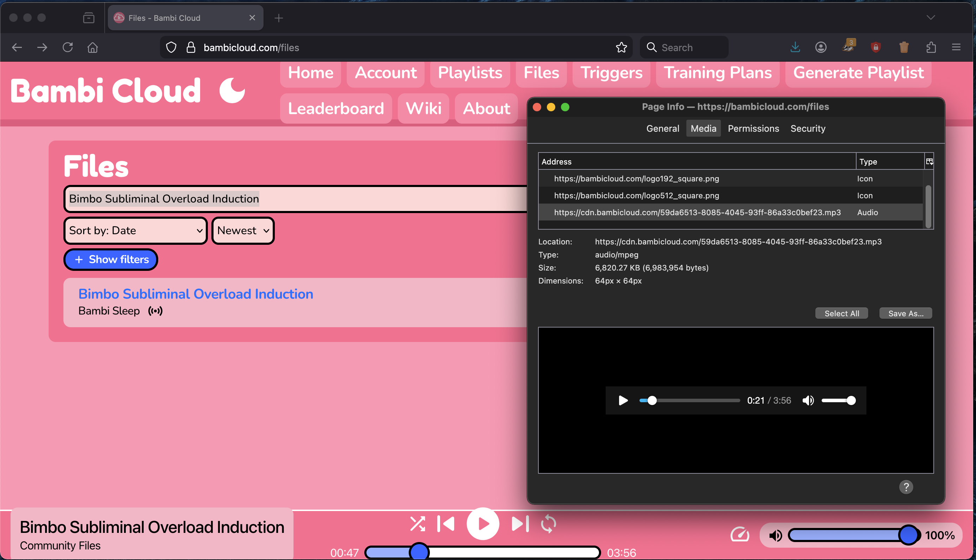Open Training Plans nav item
Image resolution: width=976 pixels, height=560 pixels.
pos(717,73)
